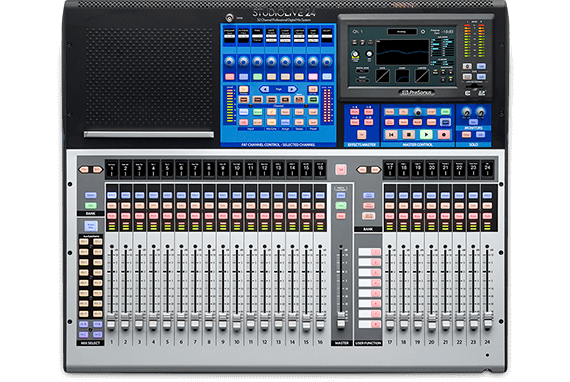Click the return-to-zero transport button

391,135
